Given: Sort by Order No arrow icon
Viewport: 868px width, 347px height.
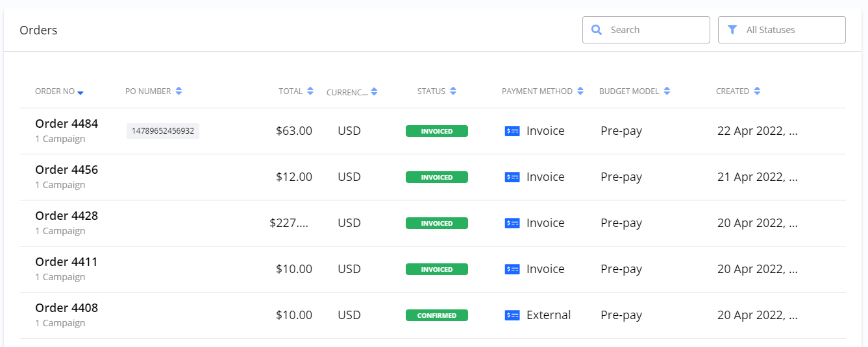Looking at the screenshot, I should [81, 93].
